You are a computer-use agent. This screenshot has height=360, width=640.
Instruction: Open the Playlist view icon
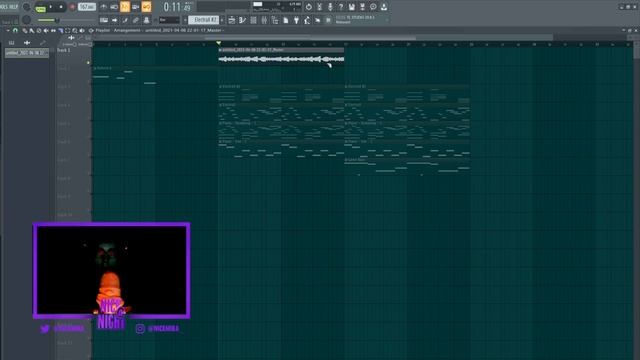click(x=232, y=20)
